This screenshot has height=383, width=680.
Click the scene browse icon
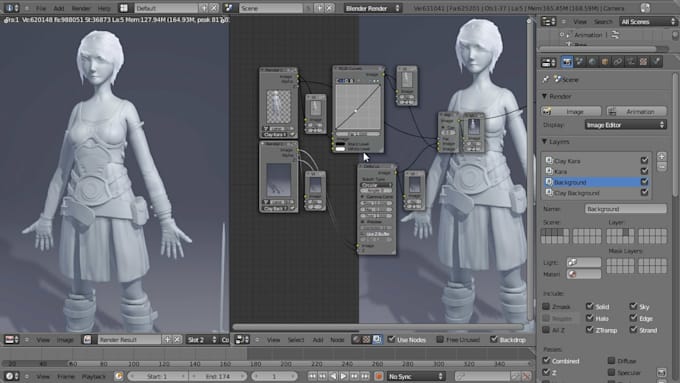[x=229, y=8]
